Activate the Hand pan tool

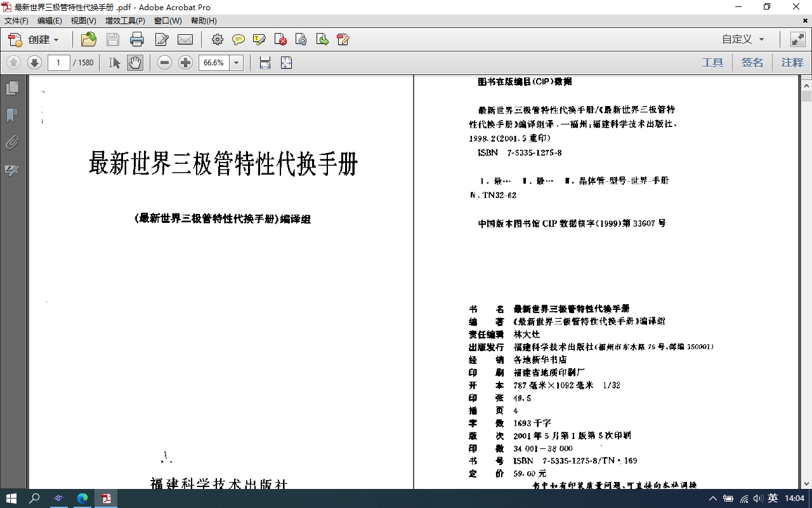pos(134,63)
